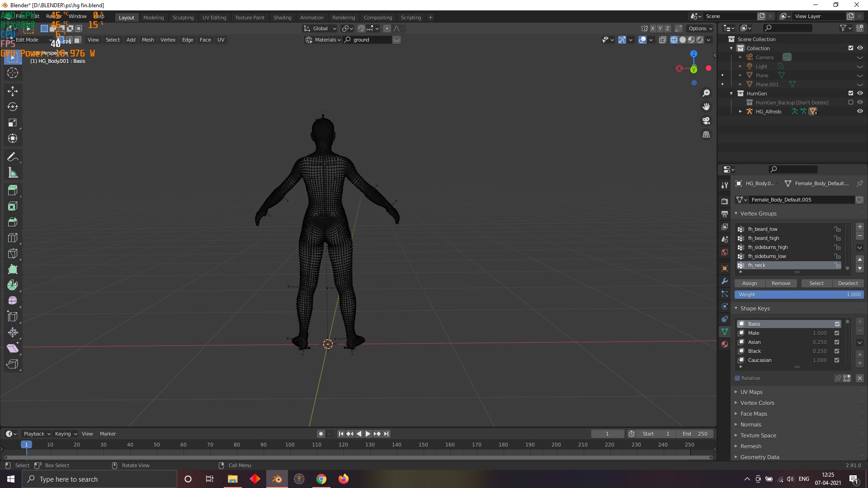Select the Rip Region tool
The height and width of the screenshot is (488, 868).
point(13,364)
